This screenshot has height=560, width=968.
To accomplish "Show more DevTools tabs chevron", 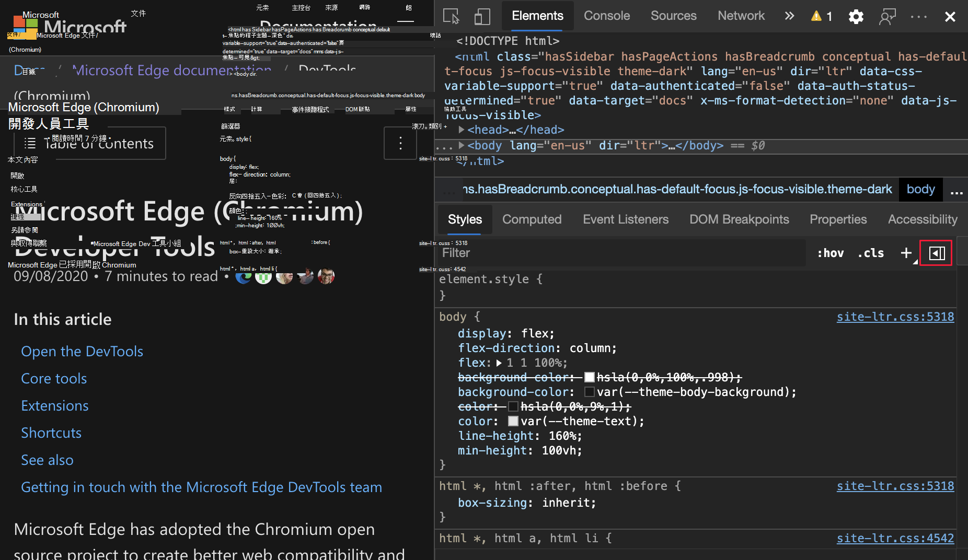I will coord(789,16).
